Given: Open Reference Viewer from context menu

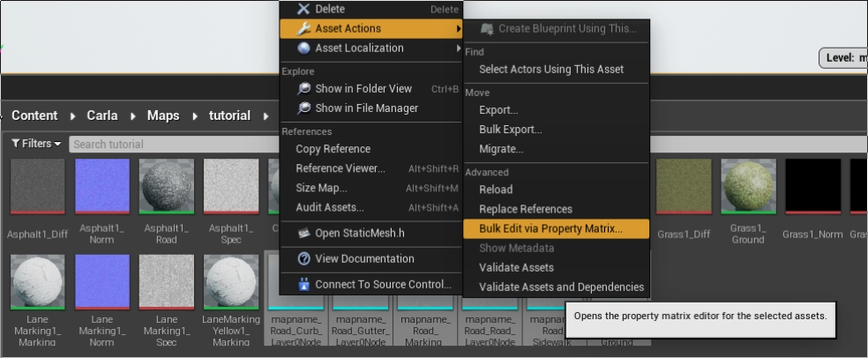Looking at the screenshot, I should pos(340,168).
